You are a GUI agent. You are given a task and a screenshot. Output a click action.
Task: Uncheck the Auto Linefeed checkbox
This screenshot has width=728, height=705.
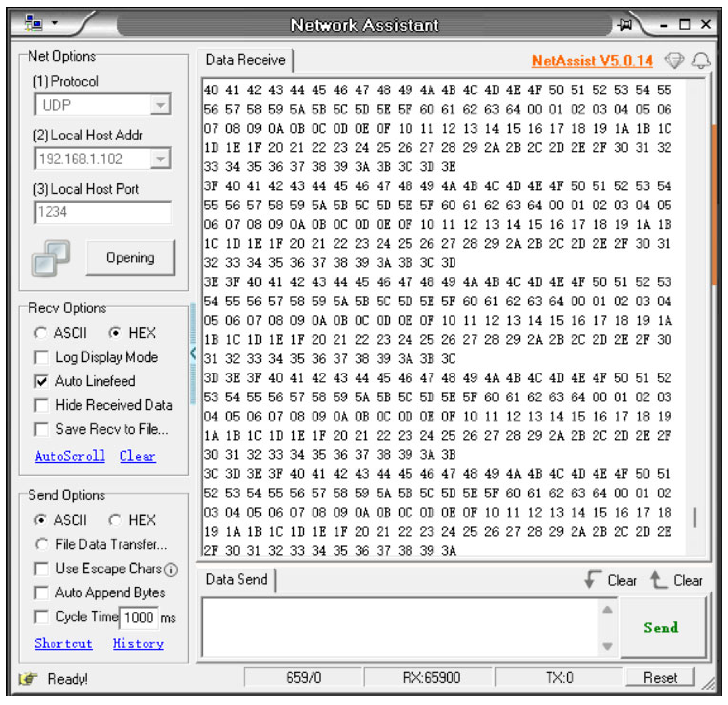(x=41, y=381)
